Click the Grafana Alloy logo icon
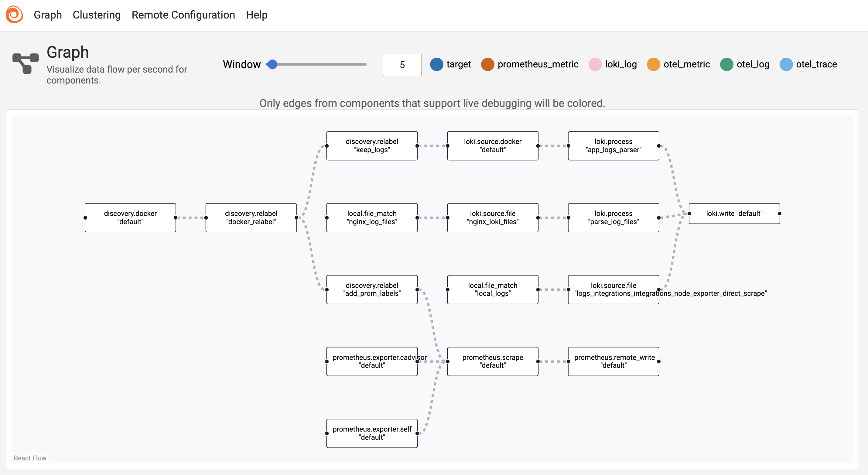The width and height of the screenshot is (868, 475). click(15, 15)
